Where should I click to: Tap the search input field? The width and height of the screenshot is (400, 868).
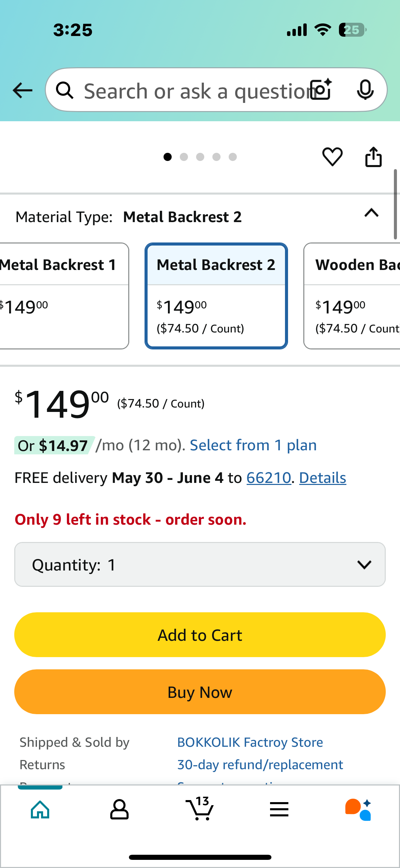pyautogui.click(x=195, y=90)
